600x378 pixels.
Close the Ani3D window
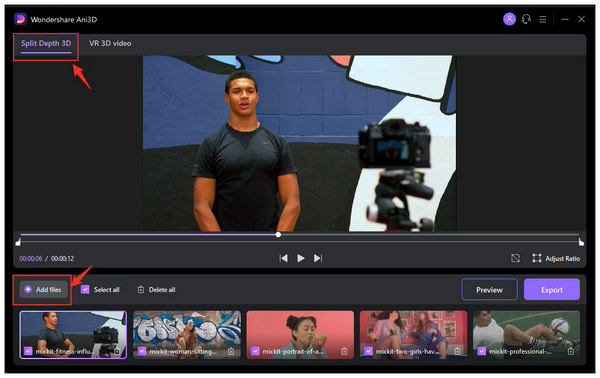click(x=581, y=19)
